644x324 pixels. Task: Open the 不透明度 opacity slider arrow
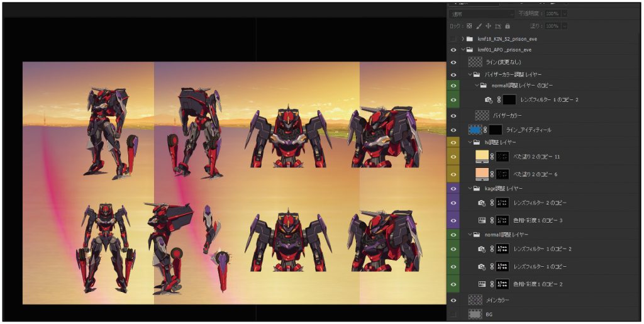click(x=565, y=14)
